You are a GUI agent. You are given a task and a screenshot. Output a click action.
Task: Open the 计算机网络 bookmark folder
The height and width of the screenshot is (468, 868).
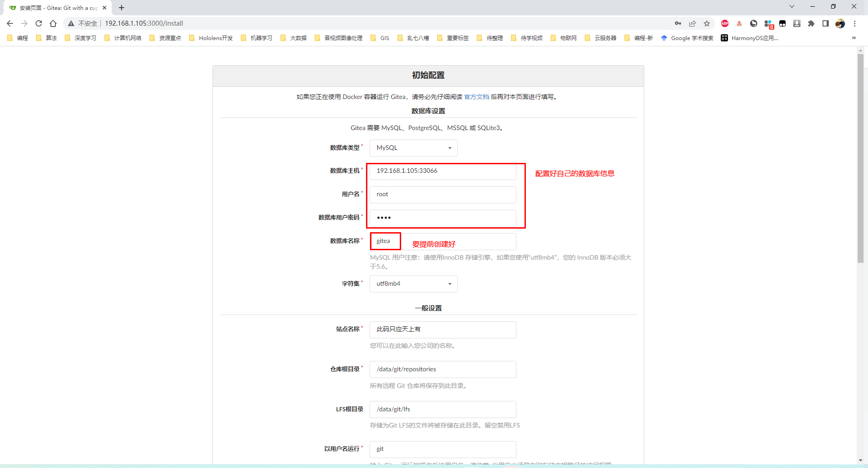(123, 38)
